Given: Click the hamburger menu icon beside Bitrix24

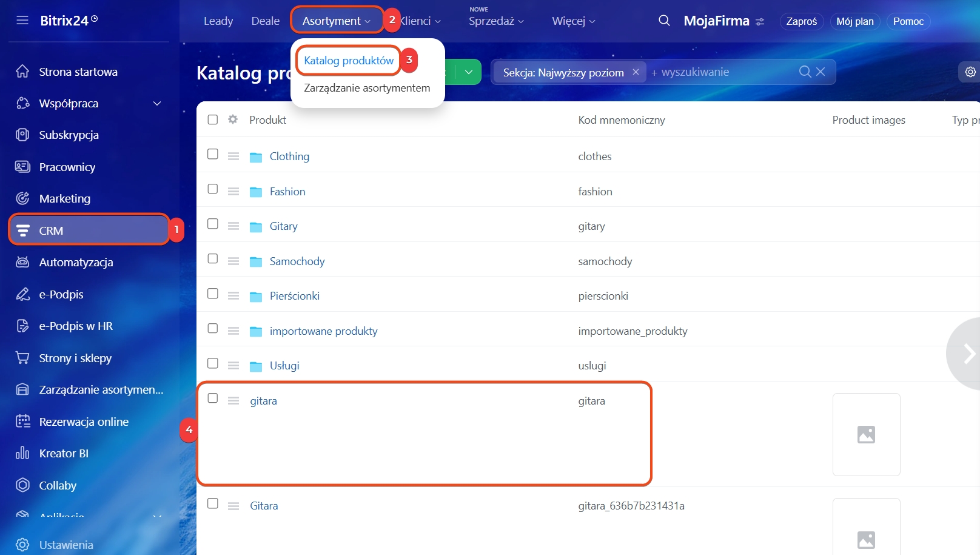Looking at the screenshot, I should [22, 21].
